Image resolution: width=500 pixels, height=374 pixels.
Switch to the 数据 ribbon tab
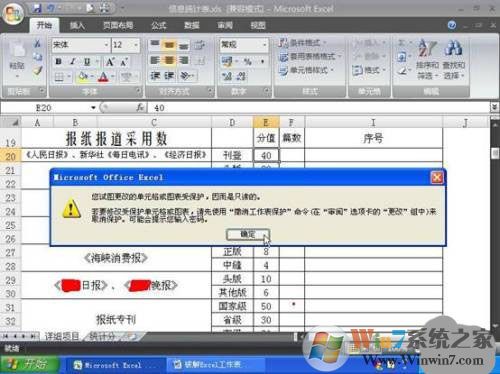click(192, 25)
